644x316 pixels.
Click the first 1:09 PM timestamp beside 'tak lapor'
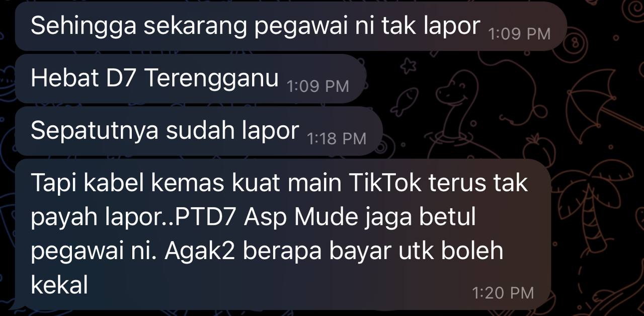(519, 34)
